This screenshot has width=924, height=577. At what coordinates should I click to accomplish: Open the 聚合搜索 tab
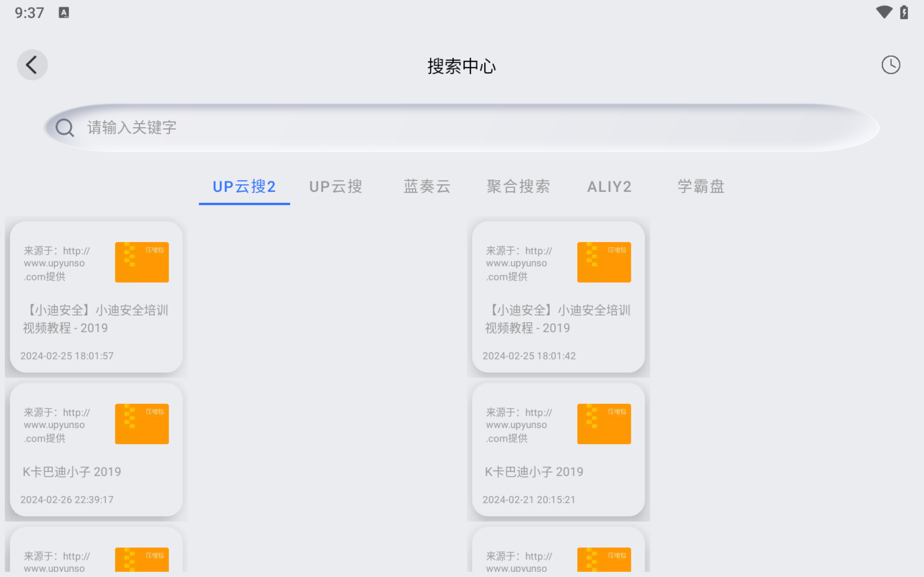click(518, 187)
